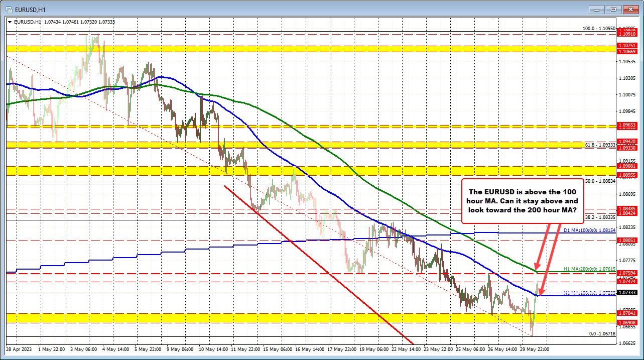Expand the EURUSD,H1 dropdown triangle in chart corner
The height and width of the screenshot is (360, 644).
[x=11, y=22]
